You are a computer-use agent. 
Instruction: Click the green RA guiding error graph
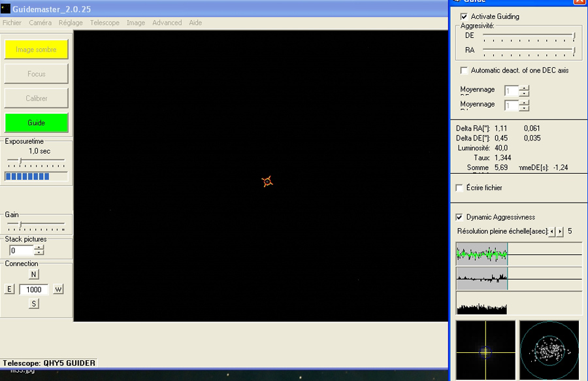(x=519, y=254)
